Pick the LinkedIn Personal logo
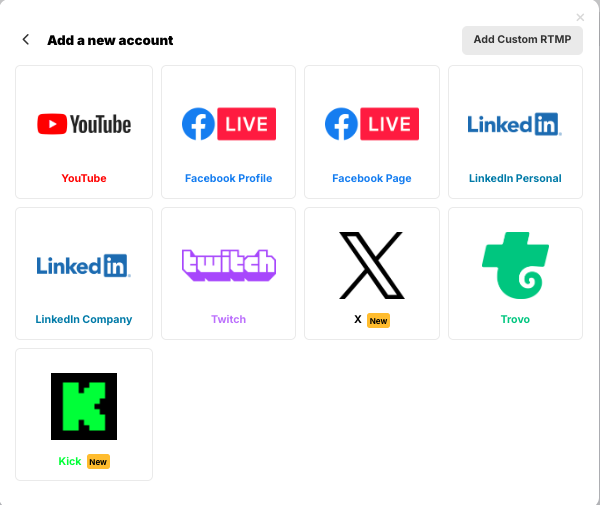The image size is (600, 505). [515, 124]
